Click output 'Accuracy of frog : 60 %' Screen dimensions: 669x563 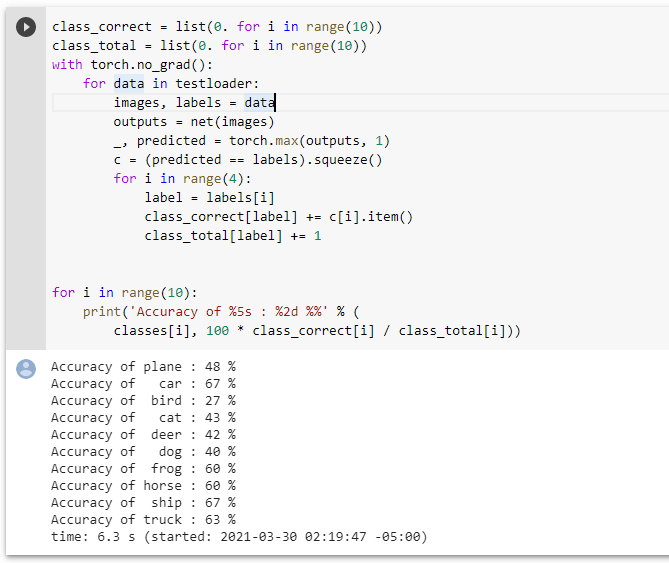pos(143,469)
